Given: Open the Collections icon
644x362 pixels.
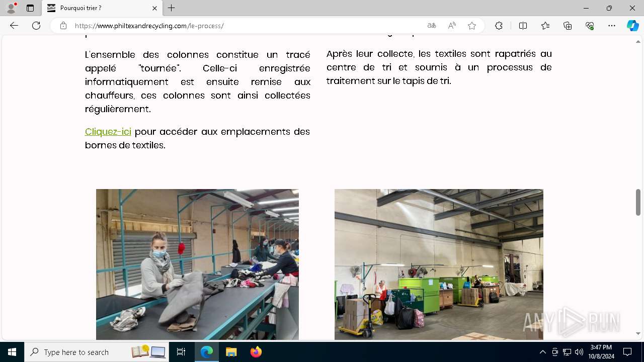Looking at the screenshot, I should (568, 26).
